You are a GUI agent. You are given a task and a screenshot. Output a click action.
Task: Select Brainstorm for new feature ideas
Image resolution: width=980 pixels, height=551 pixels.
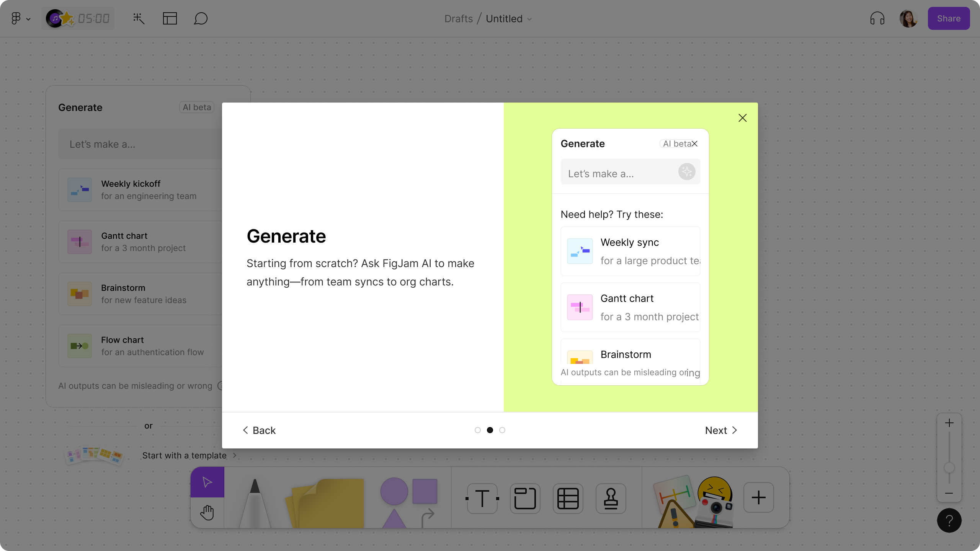140,294
